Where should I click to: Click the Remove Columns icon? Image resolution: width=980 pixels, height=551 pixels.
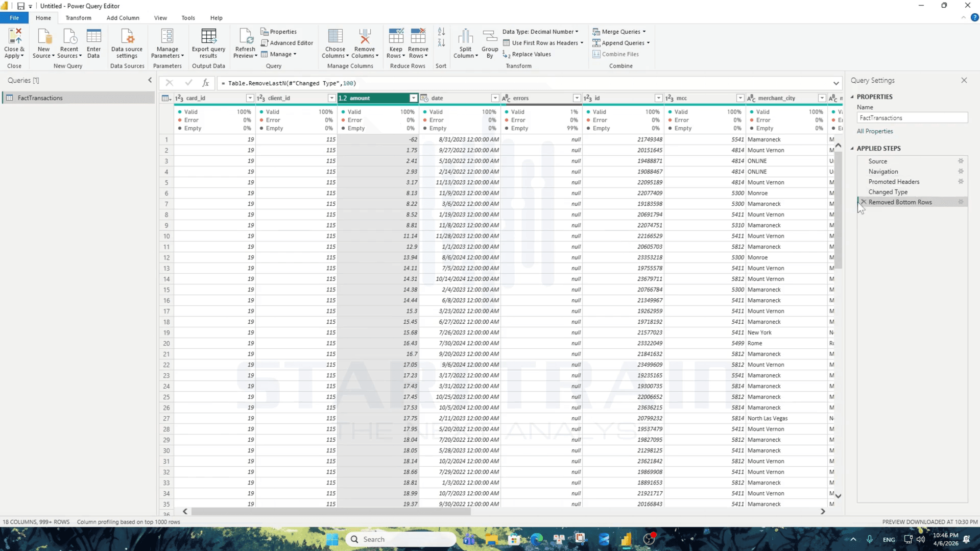click(365, 36)
